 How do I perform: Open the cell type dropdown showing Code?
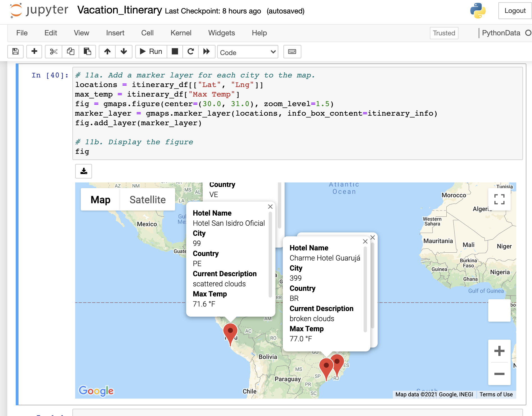tap(247, 52)
